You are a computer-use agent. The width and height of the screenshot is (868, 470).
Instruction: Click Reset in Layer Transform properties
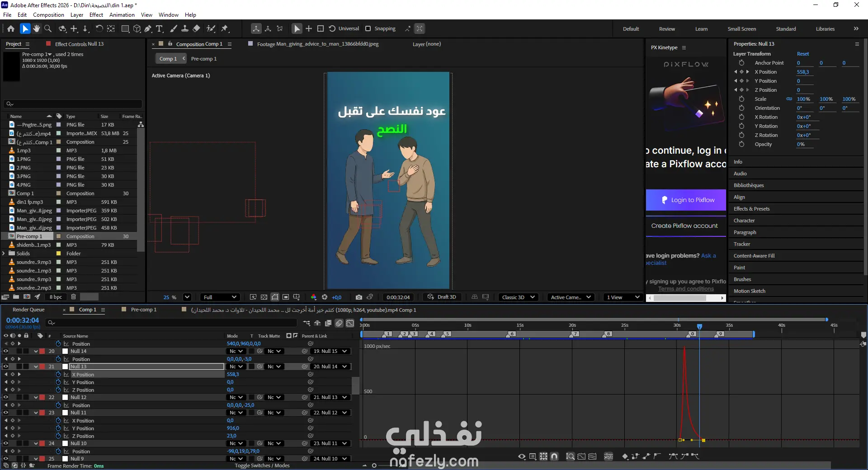[803, 54]
